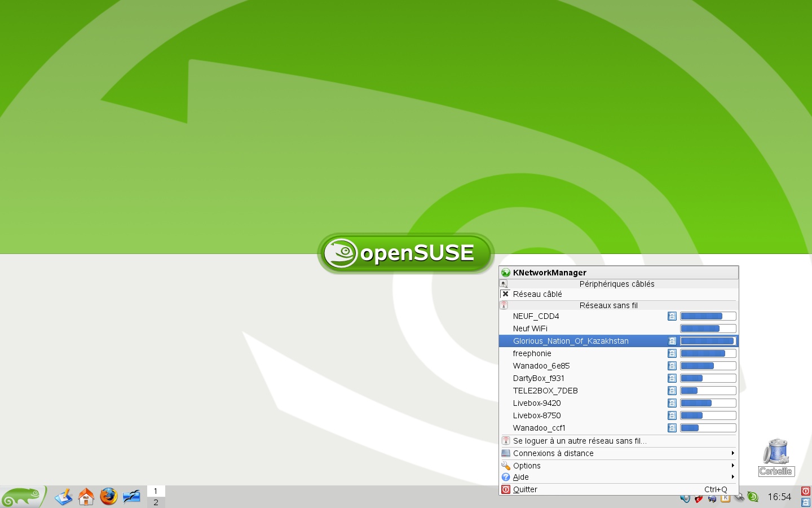
Task: Click the red logout button in the panel
Action: [806, 491]
